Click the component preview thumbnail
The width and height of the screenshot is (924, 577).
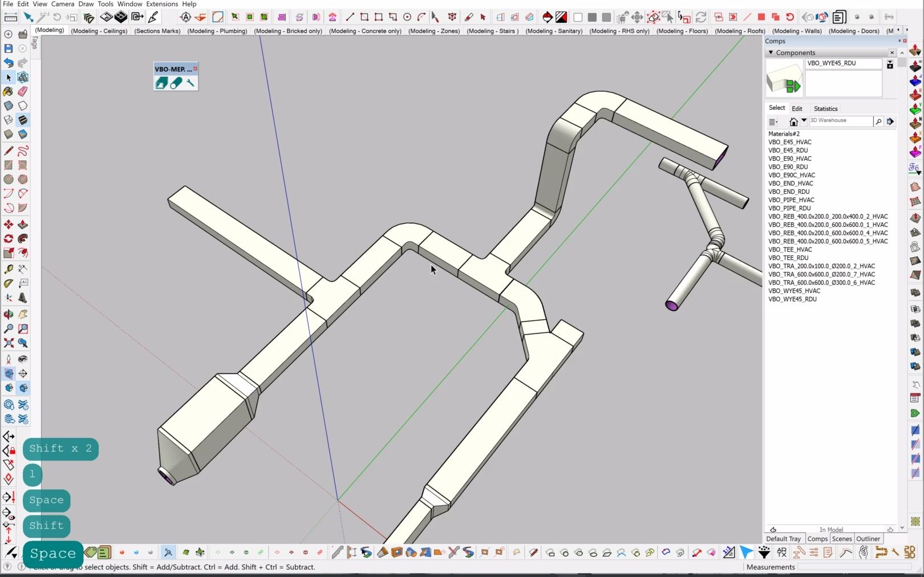point(784,78)
